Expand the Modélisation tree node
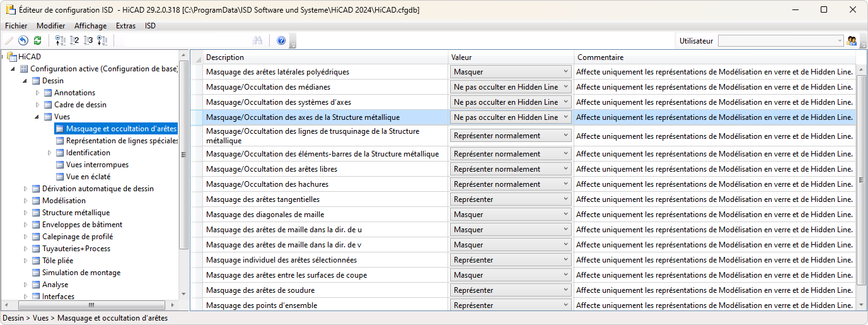Screen dimensions: 868x325 (26, 201)
